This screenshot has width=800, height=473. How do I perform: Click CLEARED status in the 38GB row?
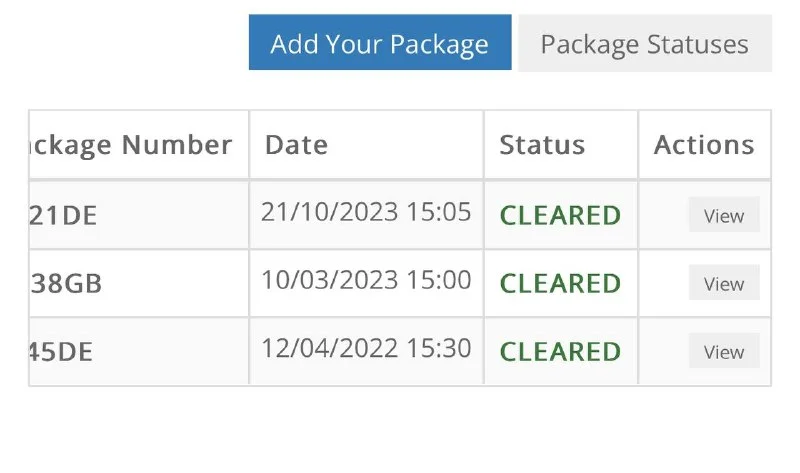[x=560, y=284]
